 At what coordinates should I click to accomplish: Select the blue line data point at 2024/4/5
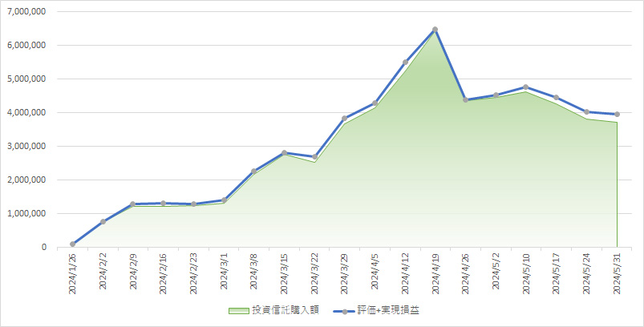(375, 103)
